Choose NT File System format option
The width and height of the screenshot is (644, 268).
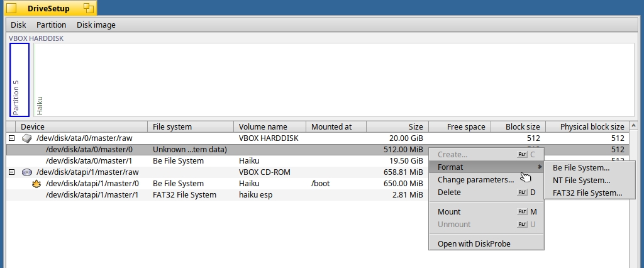coord(581,181)
